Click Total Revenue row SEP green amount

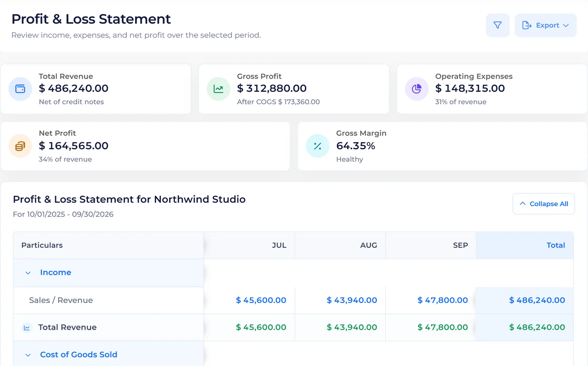click(x=443, y=327)
